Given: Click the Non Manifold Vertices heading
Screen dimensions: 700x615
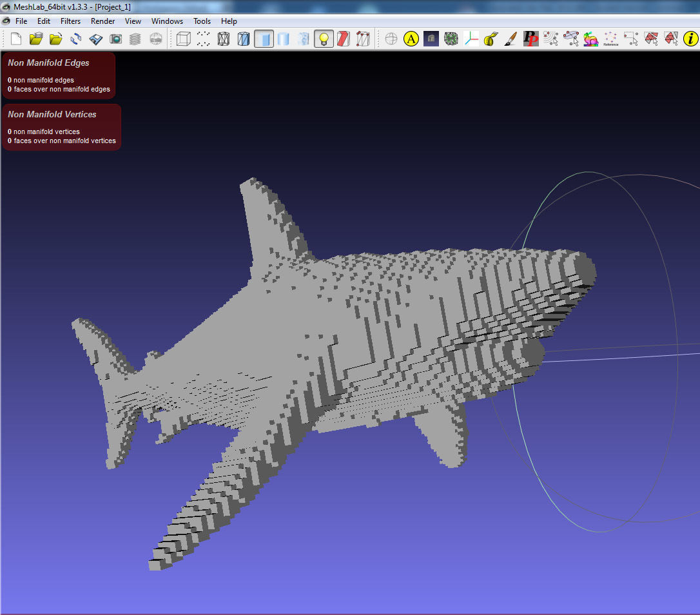Looking at the screenshot, I should (x=52, y=114).
